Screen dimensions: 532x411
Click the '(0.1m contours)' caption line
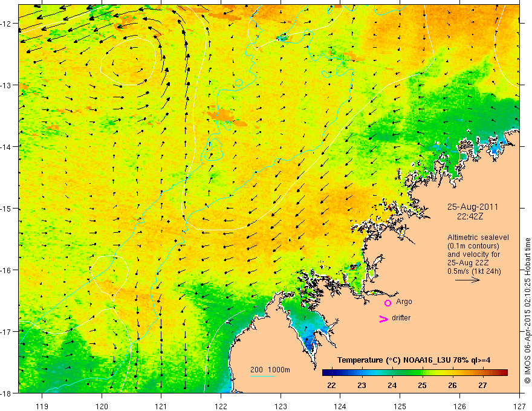click(473, 246)
